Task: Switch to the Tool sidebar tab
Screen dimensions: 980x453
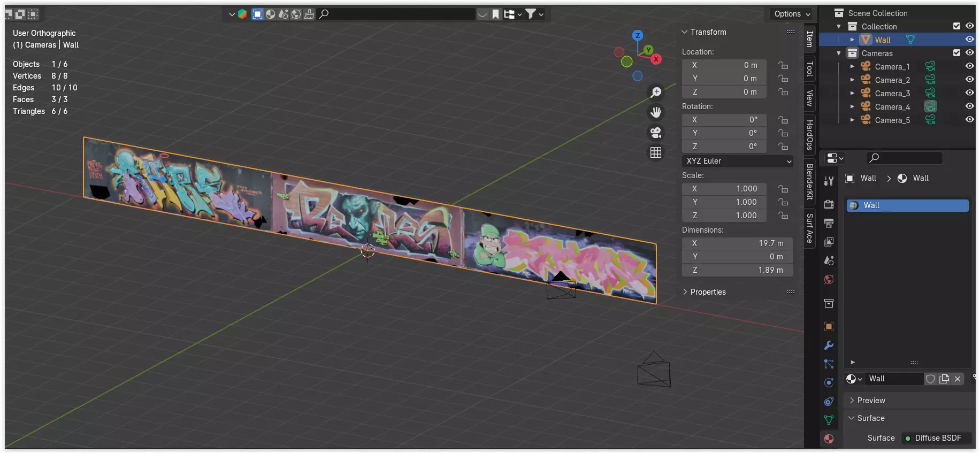Action: [x=810, y=68]
